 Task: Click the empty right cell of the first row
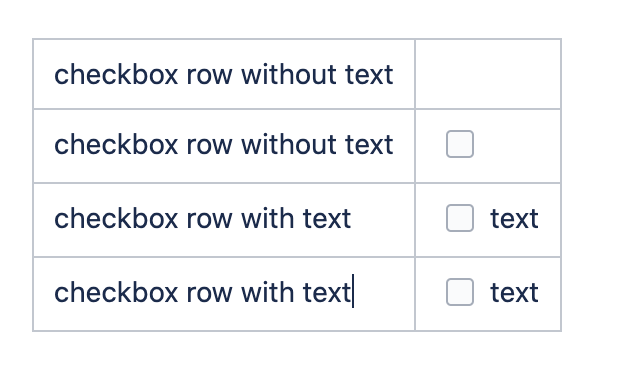pyautogui.click(x=488, y=74)
